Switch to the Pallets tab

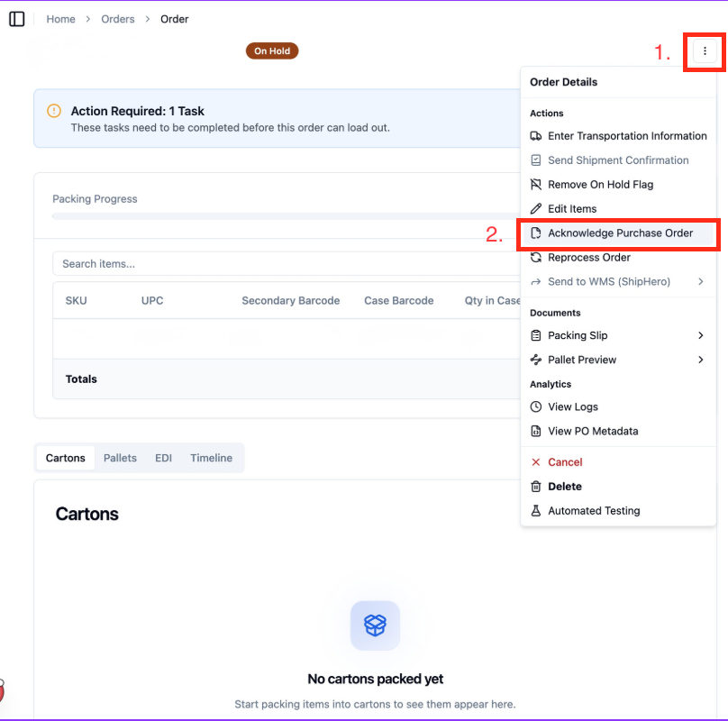(x=120, y=458)
